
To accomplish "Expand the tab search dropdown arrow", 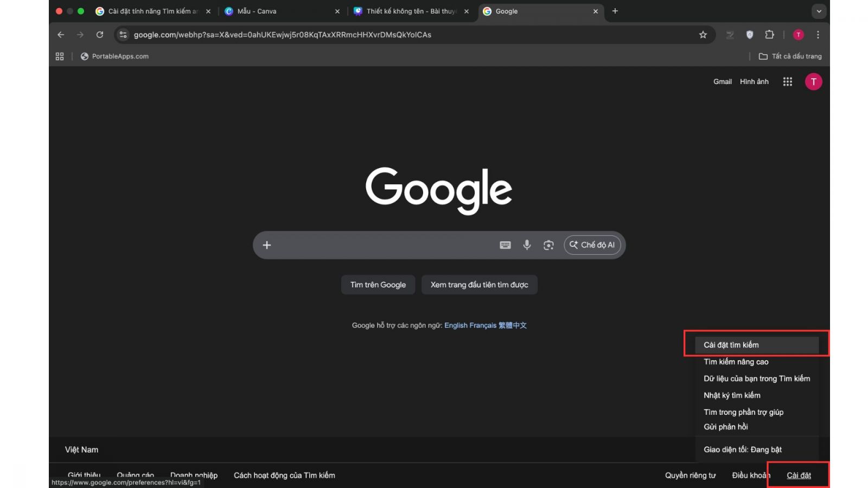I will pos(819,11).
